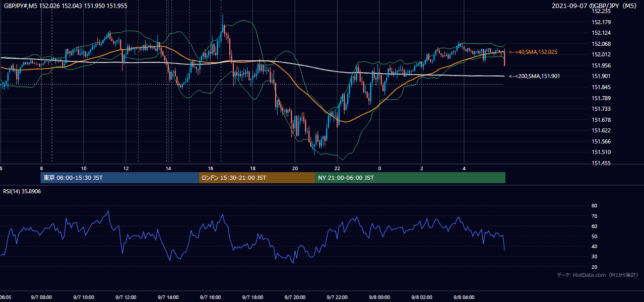Click the 9/8 04:00 date axis label
Screen dimensions: 644x302
465,297
